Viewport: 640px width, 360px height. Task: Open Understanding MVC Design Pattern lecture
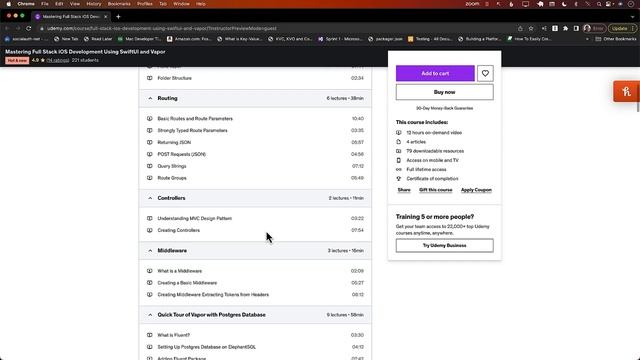(x=195, y=218)
